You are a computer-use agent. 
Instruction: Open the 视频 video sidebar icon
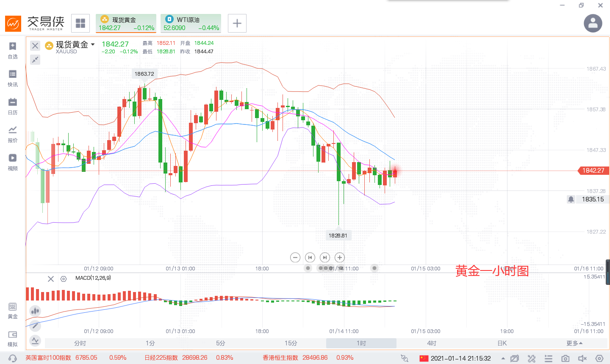point(13,162)
